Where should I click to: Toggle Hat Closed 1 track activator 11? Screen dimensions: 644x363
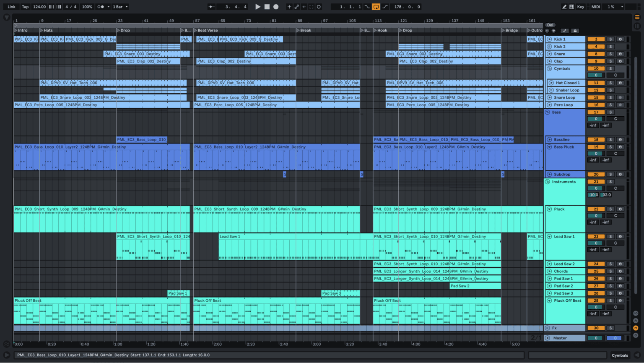point(596,83)
